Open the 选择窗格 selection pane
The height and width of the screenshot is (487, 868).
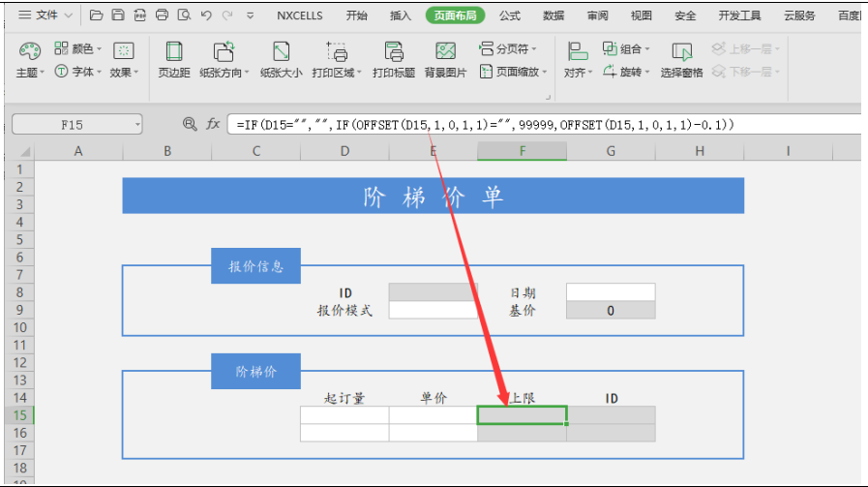681,52
